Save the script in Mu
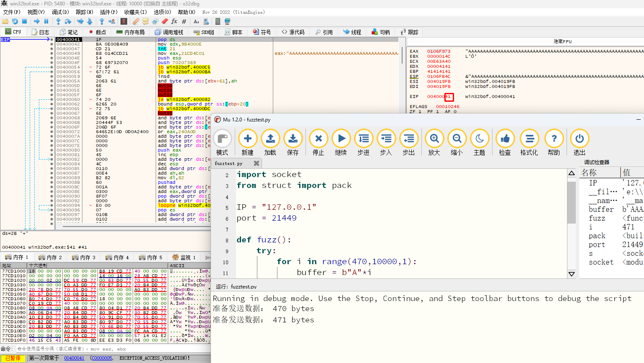The height and width of the screenshot is (363, 644). point(293,142)
